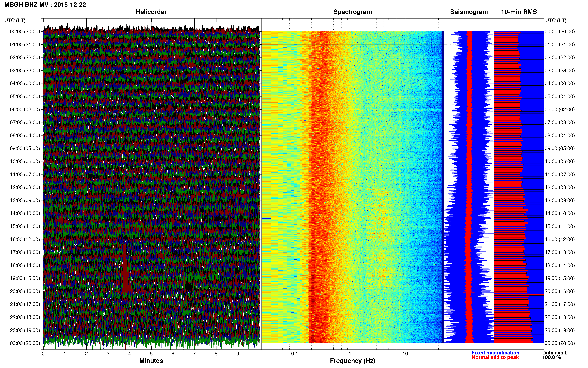Click 07:00 (03:00) on the Helicorder time axis

(x=25, y=122)
